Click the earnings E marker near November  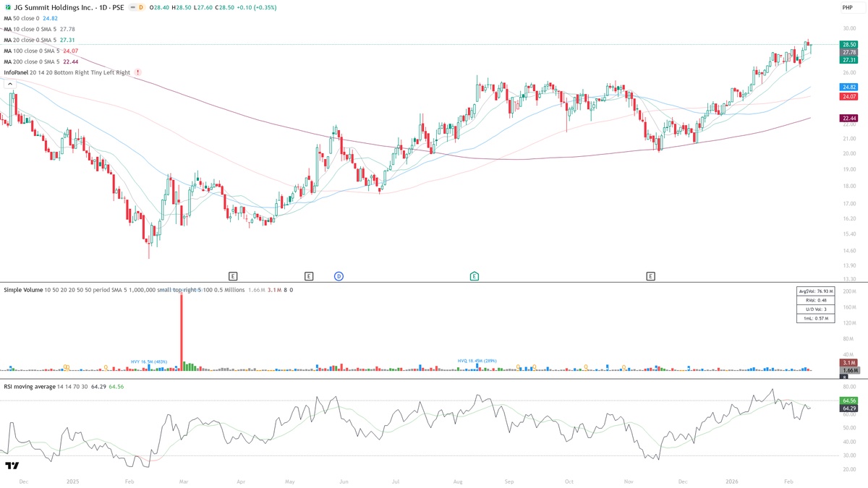pos(651,276)
